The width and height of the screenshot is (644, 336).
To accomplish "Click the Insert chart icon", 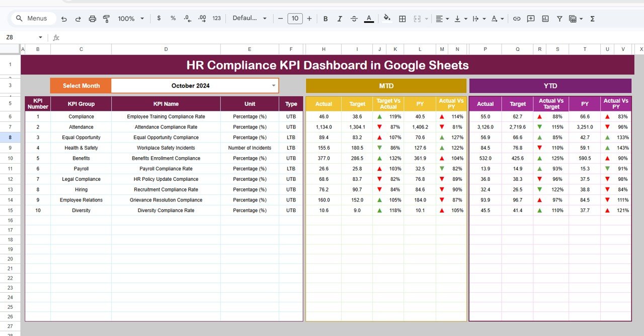I will pos(545,18).
